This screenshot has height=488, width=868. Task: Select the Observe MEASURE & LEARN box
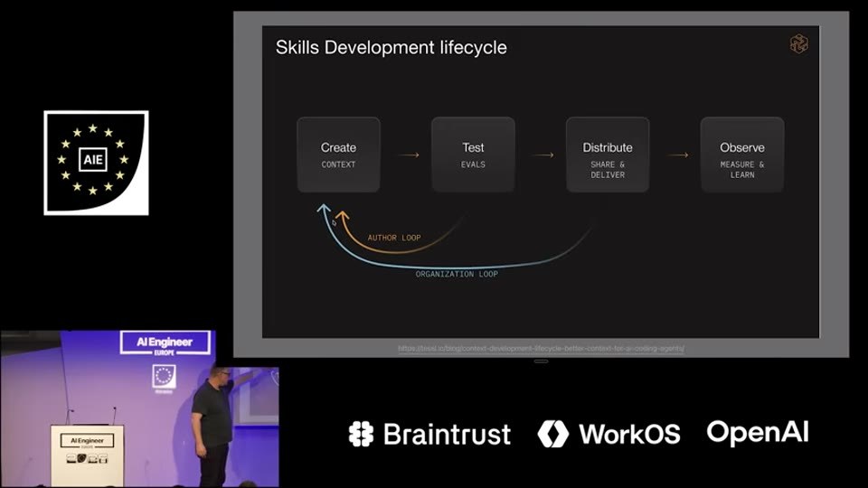pyautogui.click(x=741, y=155)
